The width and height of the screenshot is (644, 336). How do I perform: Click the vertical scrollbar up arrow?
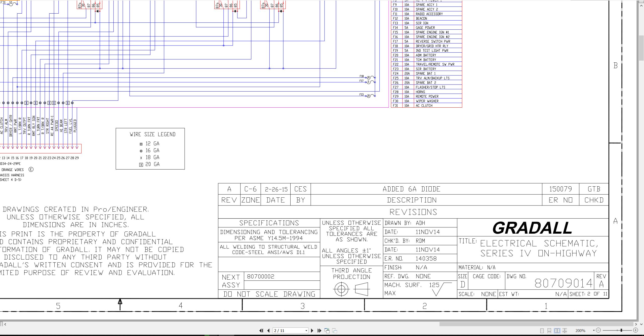[641, 5]
